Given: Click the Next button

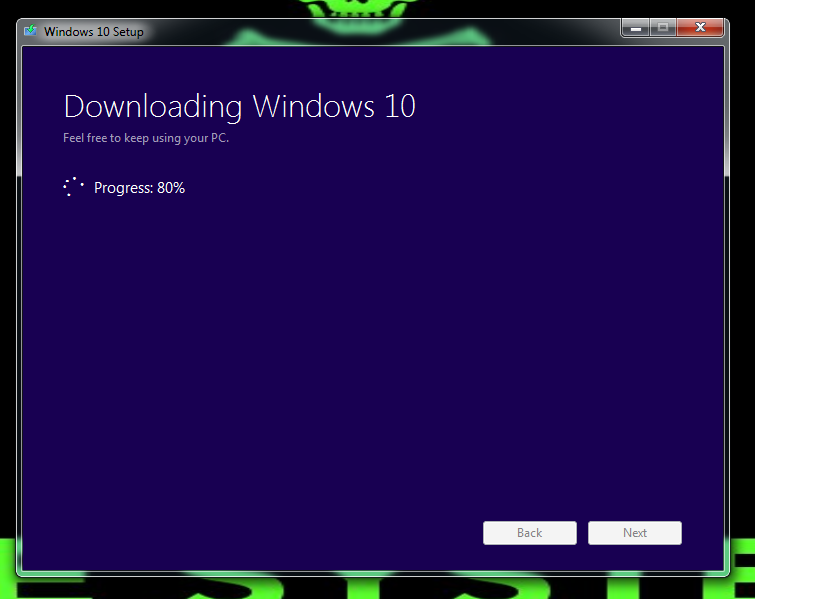Looking at the screenshot, I should pos(635,533).
